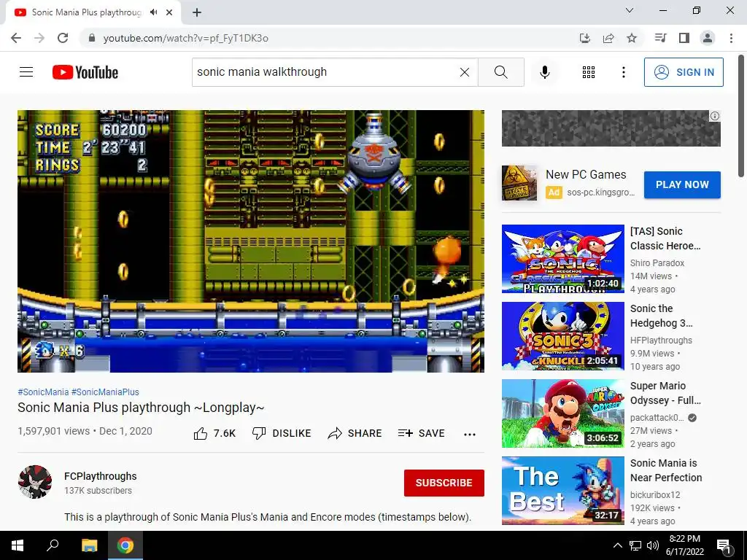Open the Windows Start menu
Image resolution: width=747 pixels, height=560 pixels.
(18, 545)
